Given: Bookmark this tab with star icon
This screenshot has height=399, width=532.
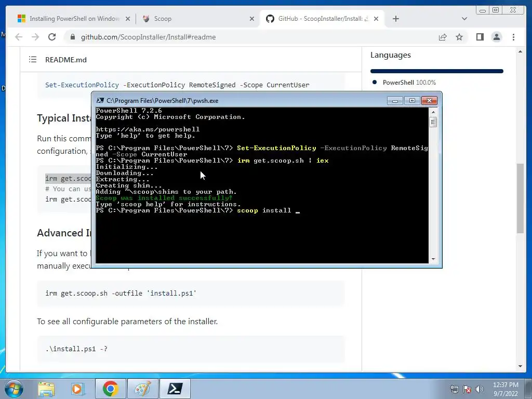Looking at the screenshot, I should [x=459, y=37].
